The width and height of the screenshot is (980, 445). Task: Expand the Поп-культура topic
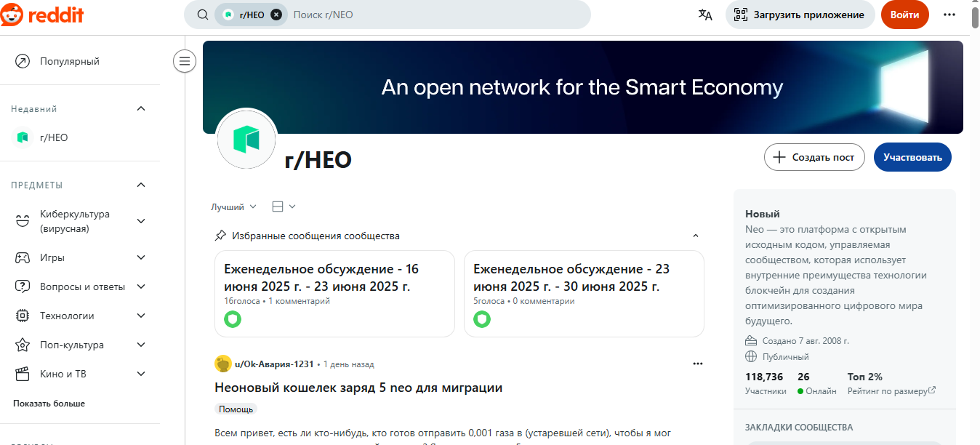(x=141, y=345)
